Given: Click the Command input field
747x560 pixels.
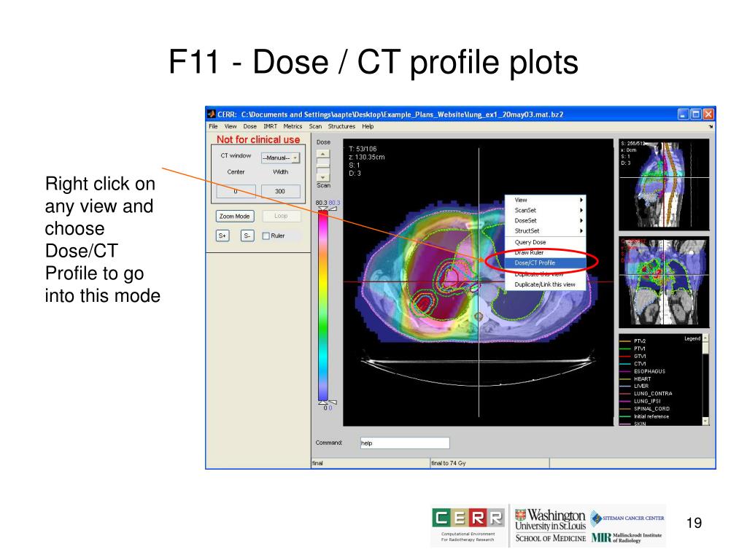Looking at the screenshot, I should [404, 443].
